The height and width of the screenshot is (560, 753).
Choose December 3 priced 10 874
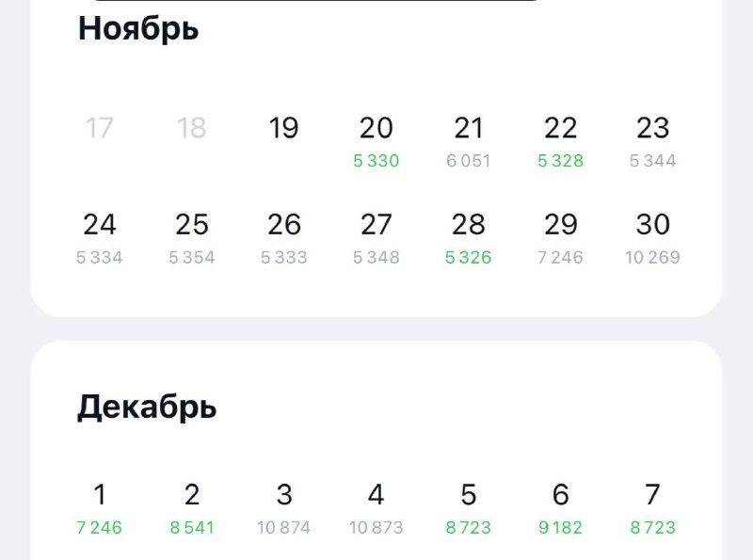(x=284, y=506)
